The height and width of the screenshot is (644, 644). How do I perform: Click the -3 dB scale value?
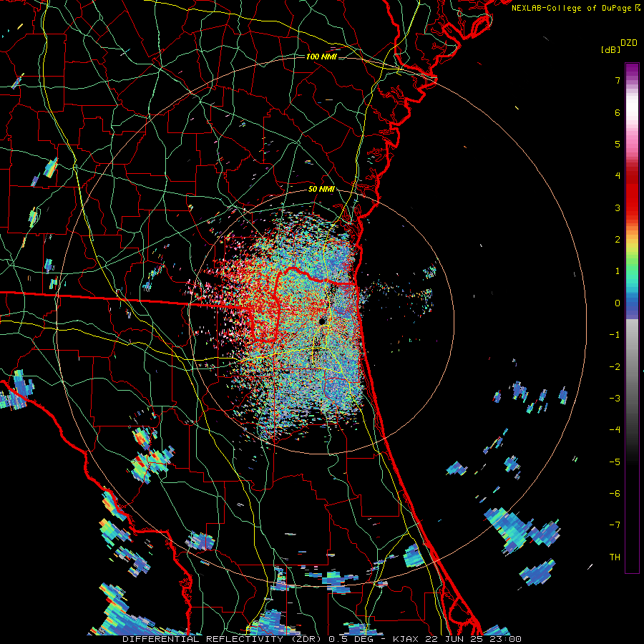[615, 399]
